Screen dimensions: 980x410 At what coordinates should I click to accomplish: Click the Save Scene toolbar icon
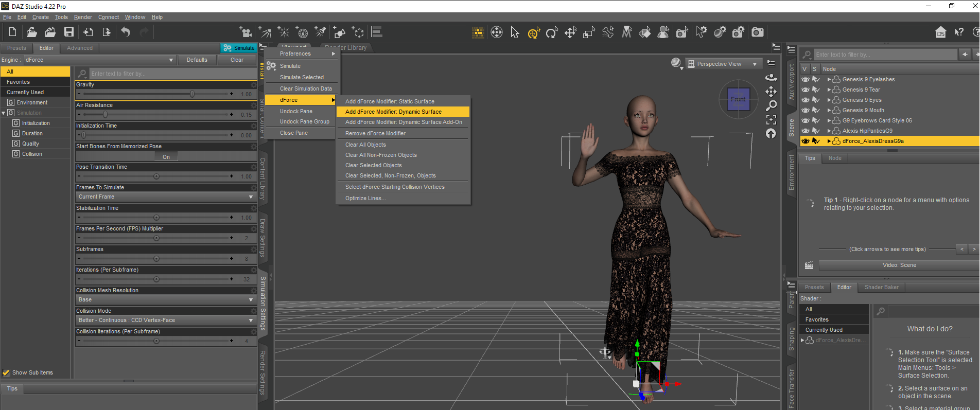tap(68, 32)
